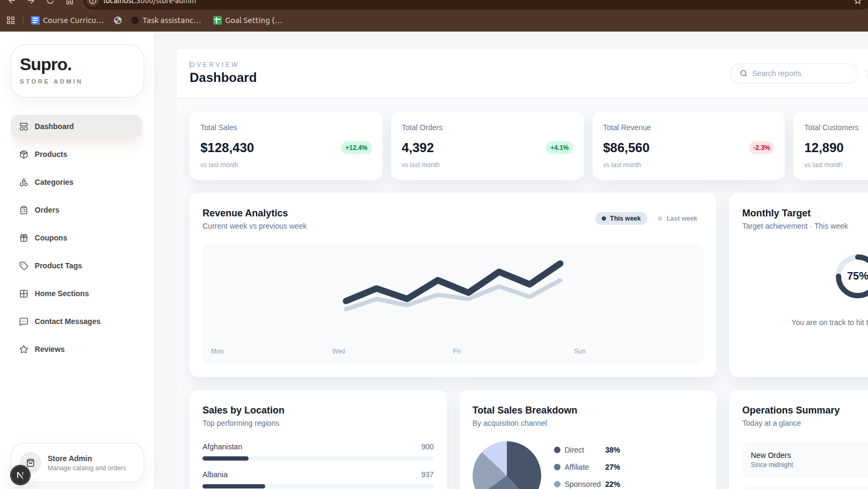Image resolution: width=868 pixels, height=489 pixels.
Task: Click the Reviews star icon
Action: click(24, 349)
